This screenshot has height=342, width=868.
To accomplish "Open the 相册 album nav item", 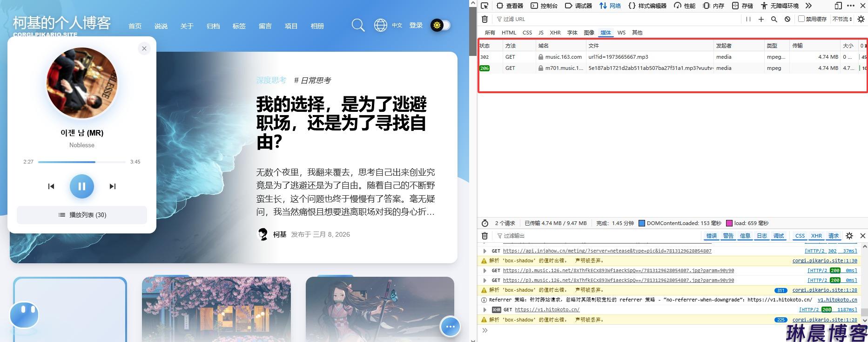I will pos(317,26).
